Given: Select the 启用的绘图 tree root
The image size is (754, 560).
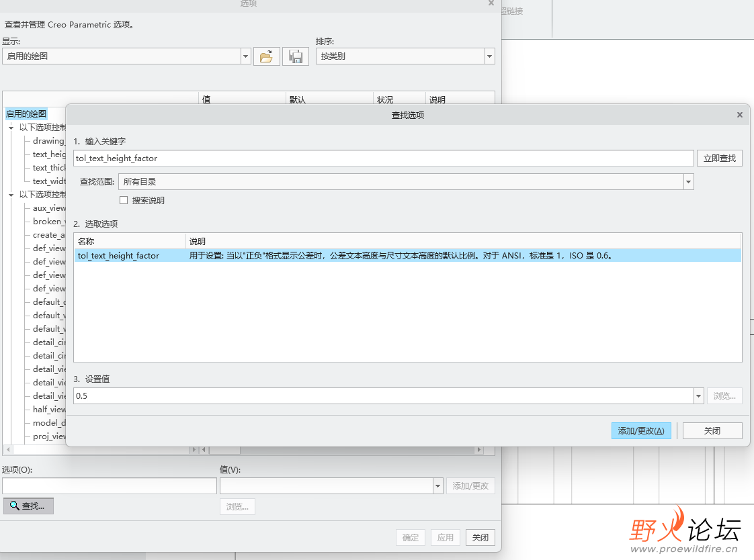Looking at the screenshot, I should coord(26,114).
